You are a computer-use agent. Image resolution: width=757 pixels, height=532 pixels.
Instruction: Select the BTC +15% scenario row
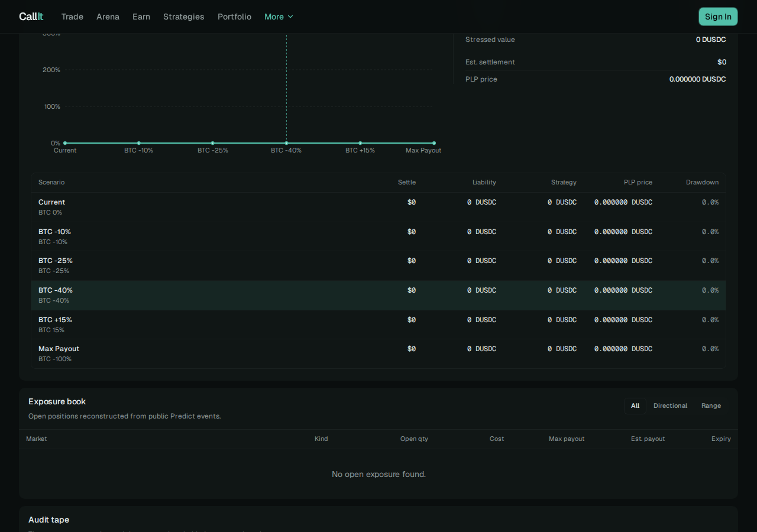pyautogui.click(x=378, y=325)
